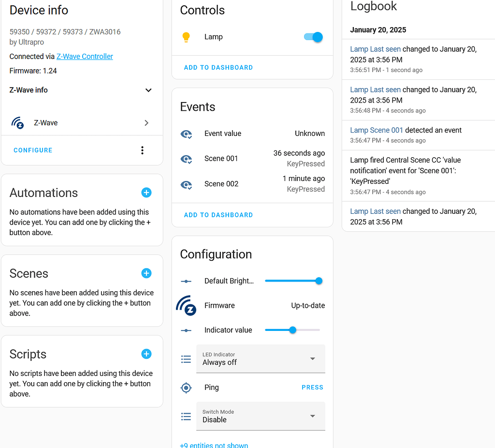
Task: Click the Z-Wave logo next to Firmware
Action: tap(187, 305)
